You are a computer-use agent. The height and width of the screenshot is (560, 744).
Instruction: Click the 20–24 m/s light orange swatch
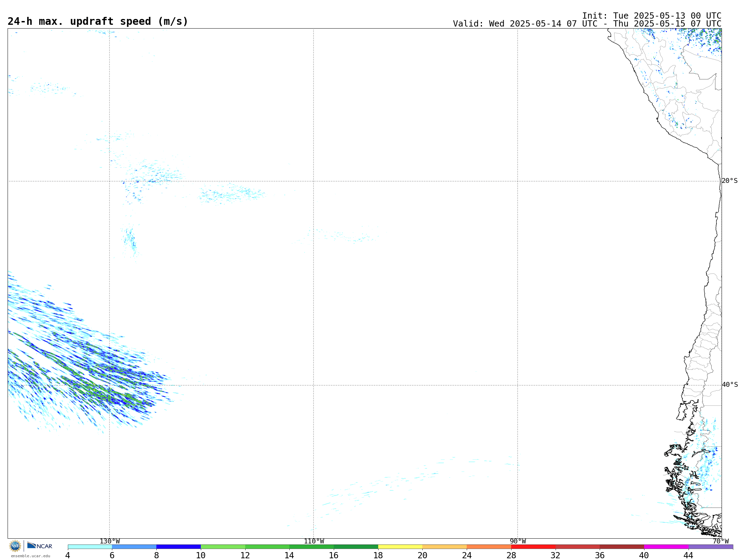click(445, 547)
